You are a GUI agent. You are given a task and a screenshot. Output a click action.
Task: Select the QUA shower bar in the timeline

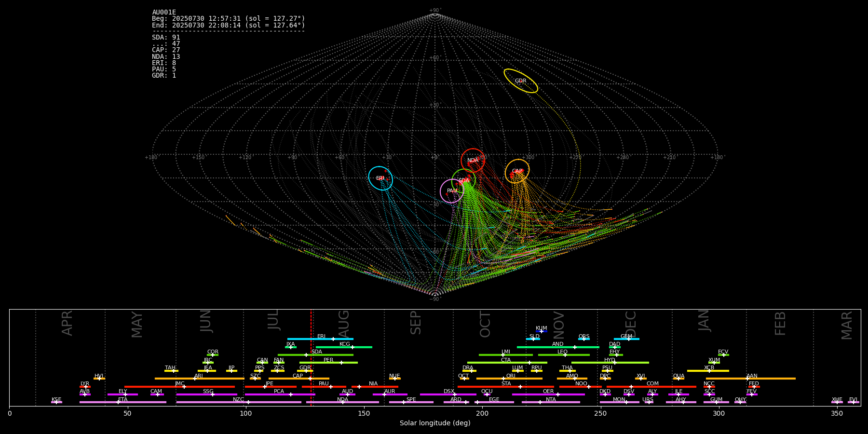[x=678, y=379]
